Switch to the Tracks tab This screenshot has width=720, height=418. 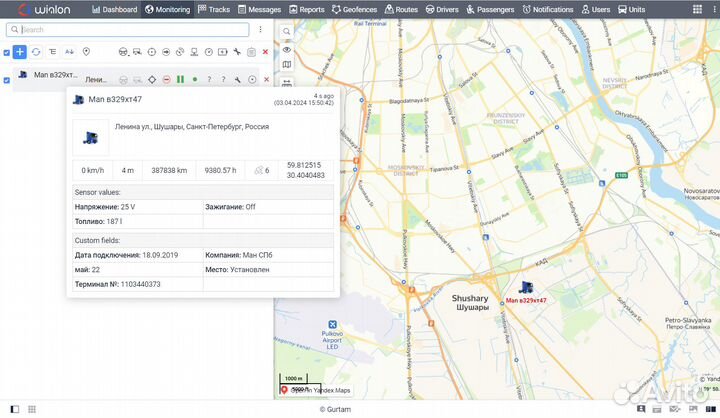[x=214, y=9]
